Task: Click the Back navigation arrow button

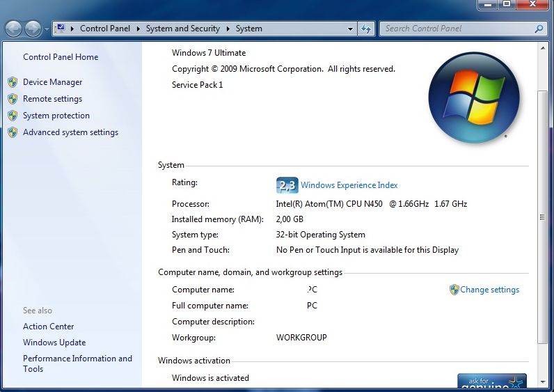Action: tap(13, 29)
